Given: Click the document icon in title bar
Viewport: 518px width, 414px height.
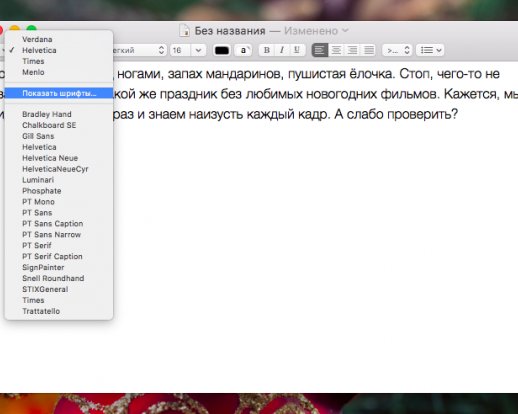Looking at the screenshot, I should click(x=184, y=30).
